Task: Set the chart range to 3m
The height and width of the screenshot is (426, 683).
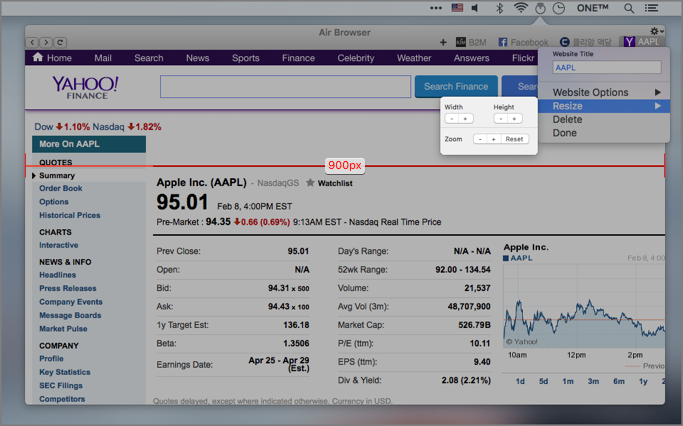Action: coord(593,381)
